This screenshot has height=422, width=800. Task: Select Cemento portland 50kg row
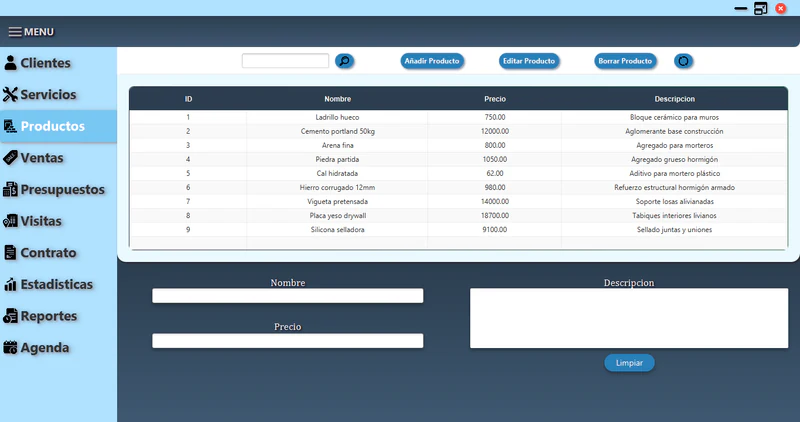pyautogui.click(x=458, y=131)
